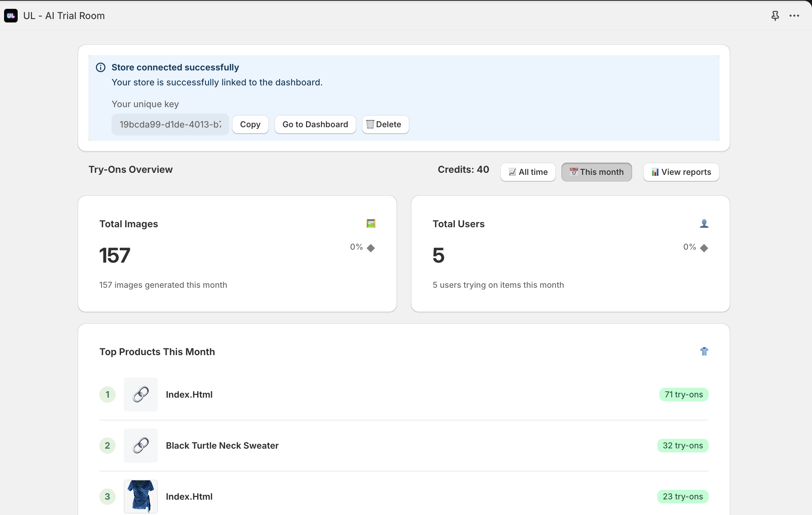Click the info icon in success banner

pos(101,67)
